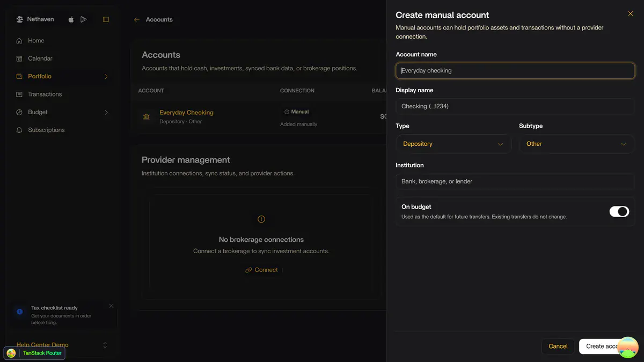The image size is (644, 362).
Task: Click the ACCOUNT column header
Action: (151, 91)
